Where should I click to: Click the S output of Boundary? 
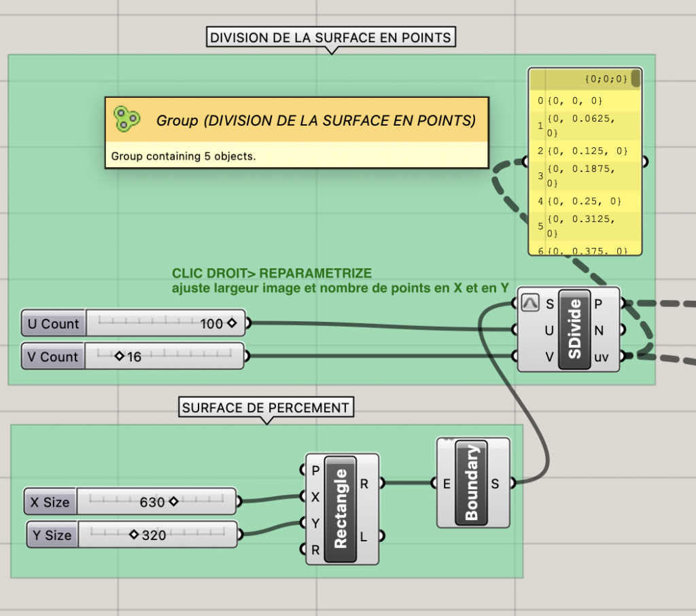(495, 483)
